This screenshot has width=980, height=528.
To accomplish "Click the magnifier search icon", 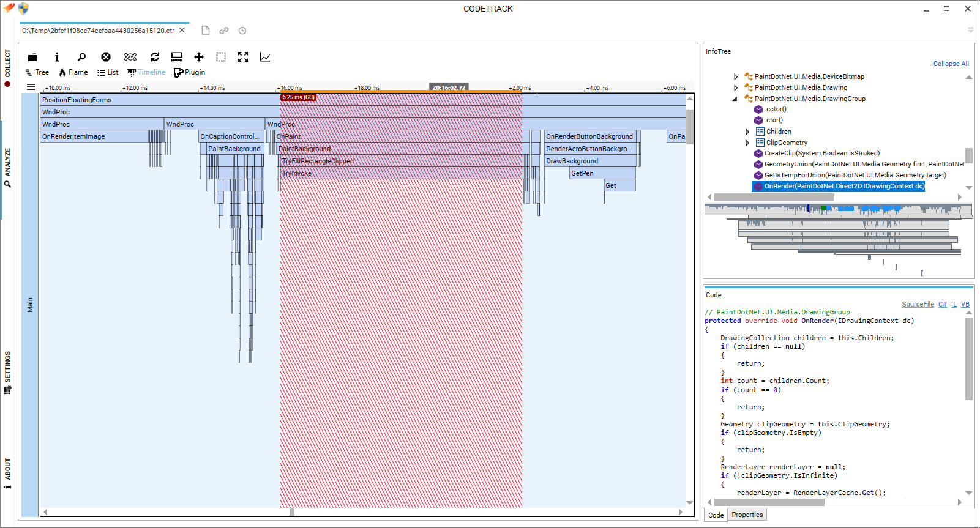I will click(81, 57).
